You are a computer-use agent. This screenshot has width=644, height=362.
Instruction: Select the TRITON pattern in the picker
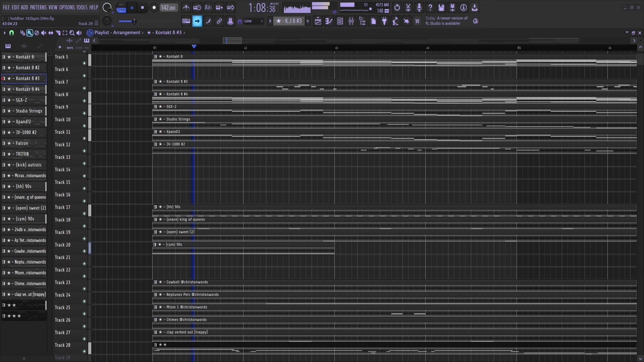(23, 154)
